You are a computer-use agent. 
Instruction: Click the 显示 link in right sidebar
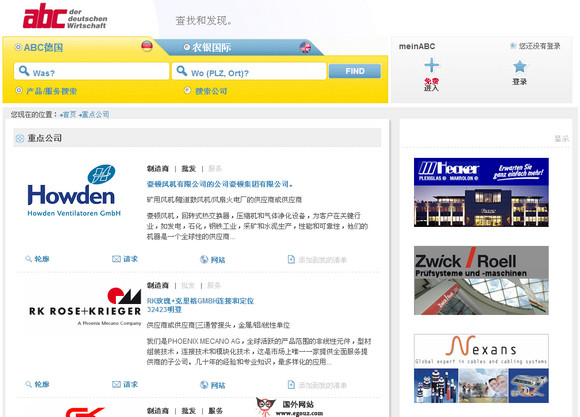(x=561, y=139)
